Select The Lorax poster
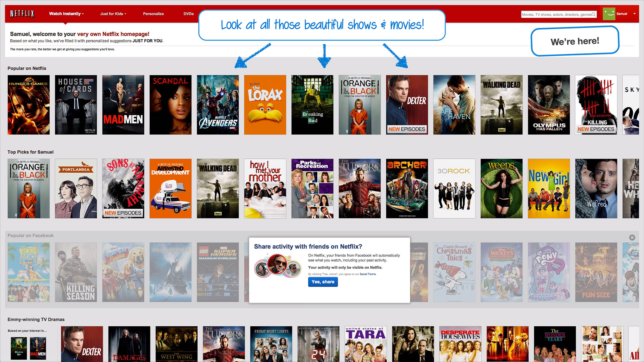The width and height of the screenshot is (644, 362). tap(265, 105)
